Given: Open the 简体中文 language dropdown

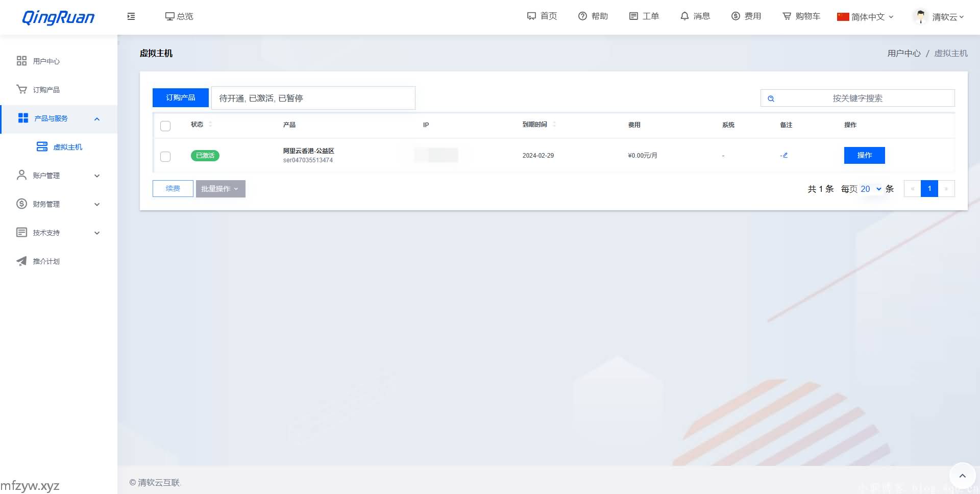Looking at the screenshot, I should click(x=865, y=17).
